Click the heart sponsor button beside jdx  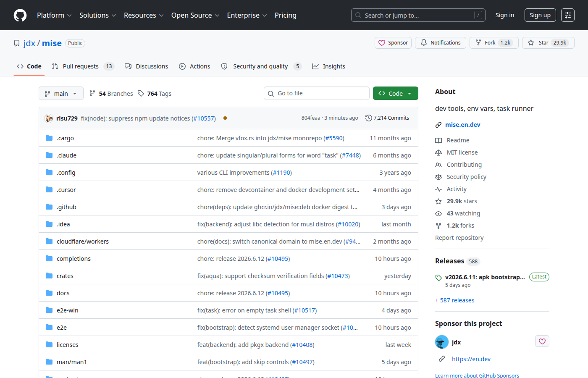click(542, 341)
